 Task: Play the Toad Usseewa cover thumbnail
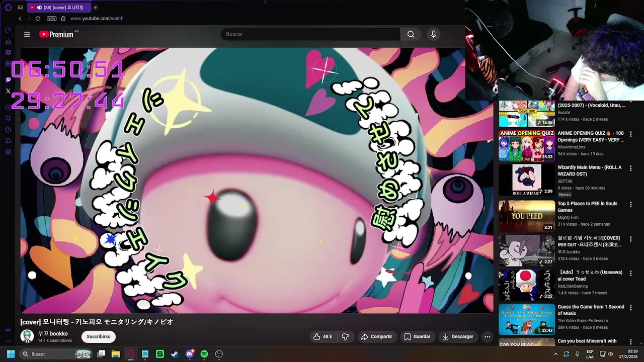tap(527, 285)
